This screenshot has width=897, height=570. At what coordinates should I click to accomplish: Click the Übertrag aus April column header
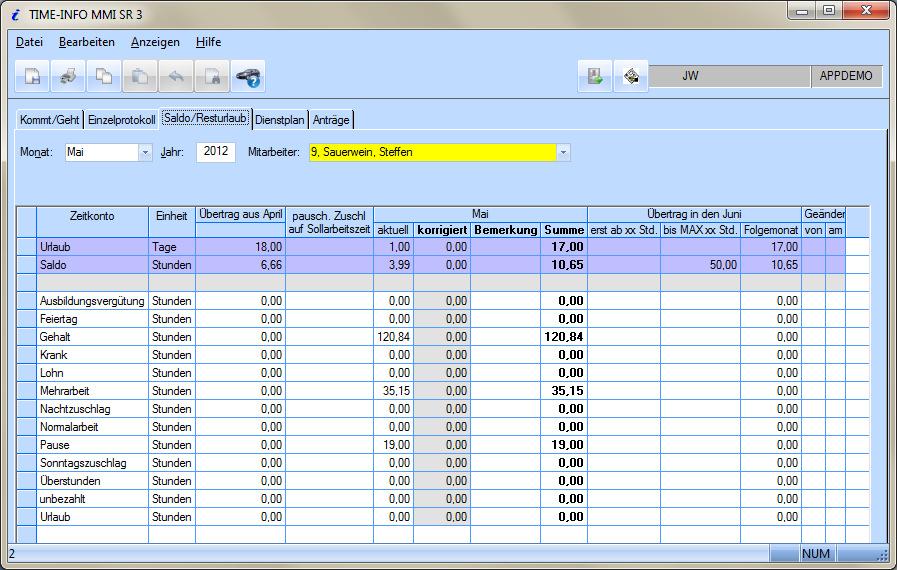pyautogui.click(x=240, y=215)
